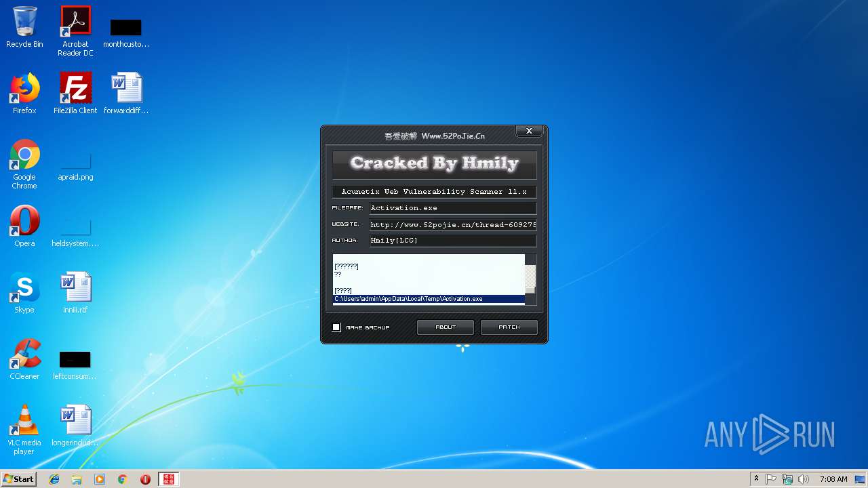Screen dimensions: 868x488
Task: Click the Filename field Activation.exe
Action: pyautogui.click(x=452, y=208)
